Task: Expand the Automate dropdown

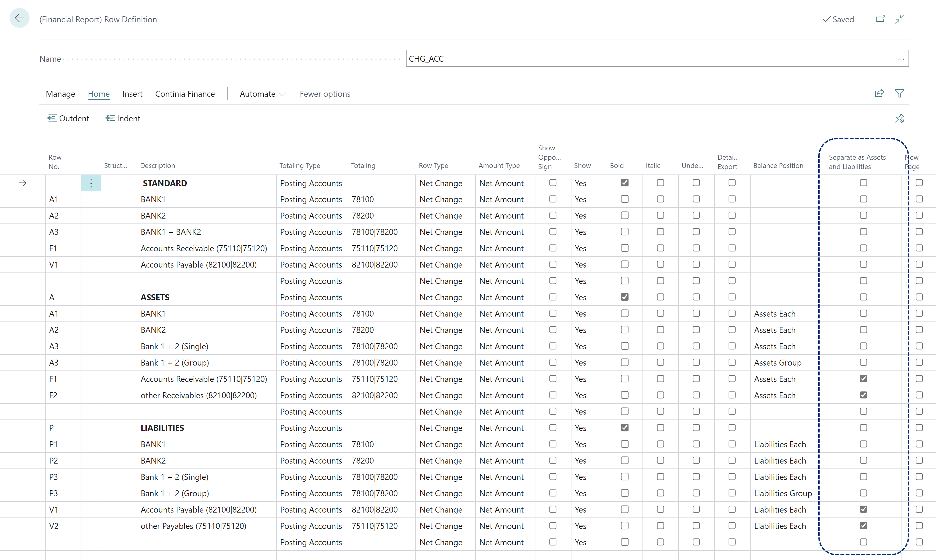Action: tap(263, 94)
